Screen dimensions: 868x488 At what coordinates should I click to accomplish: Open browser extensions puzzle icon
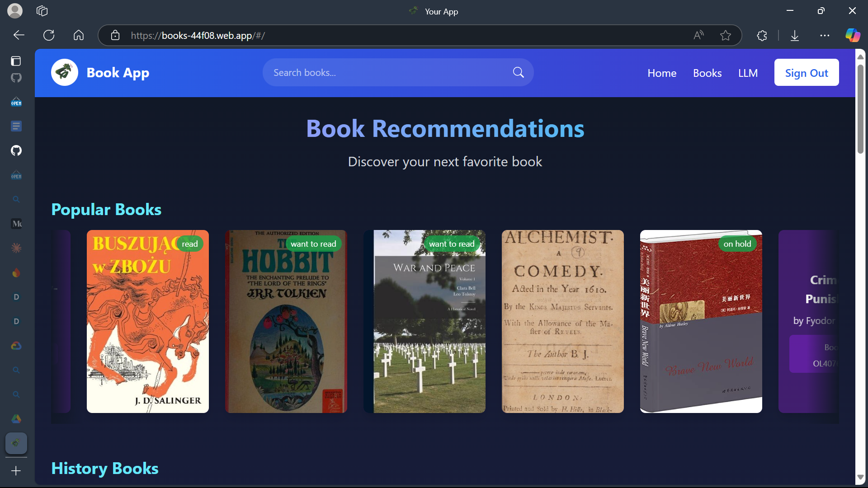pyautogui.click(x=762, y=35)
